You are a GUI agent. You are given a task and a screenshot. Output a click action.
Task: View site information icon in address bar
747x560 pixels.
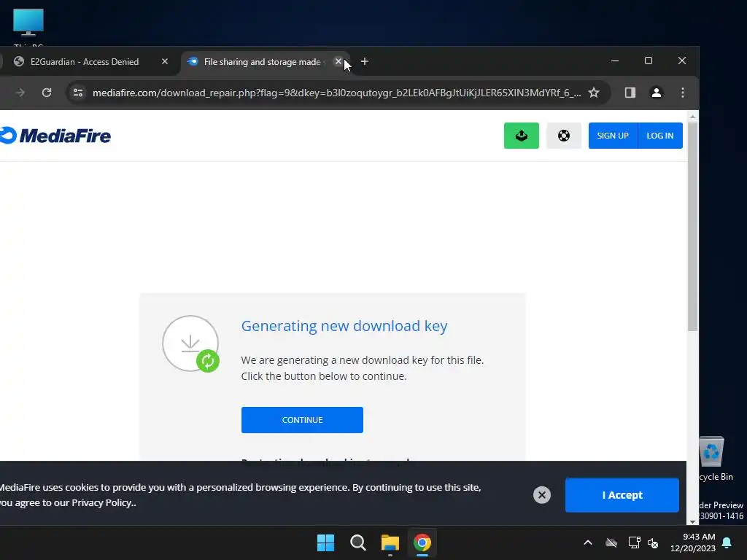click(77, 93)
